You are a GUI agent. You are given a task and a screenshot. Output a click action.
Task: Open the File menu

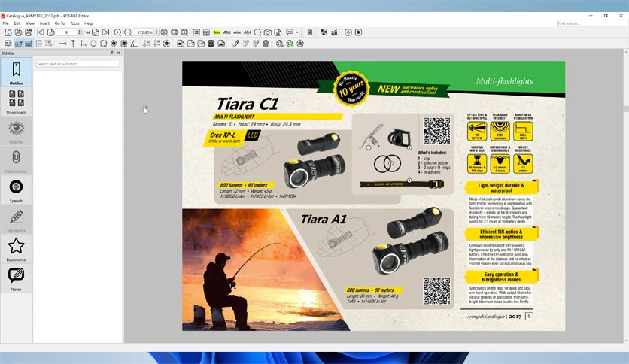pyautogui.click(x=5, y=23)
